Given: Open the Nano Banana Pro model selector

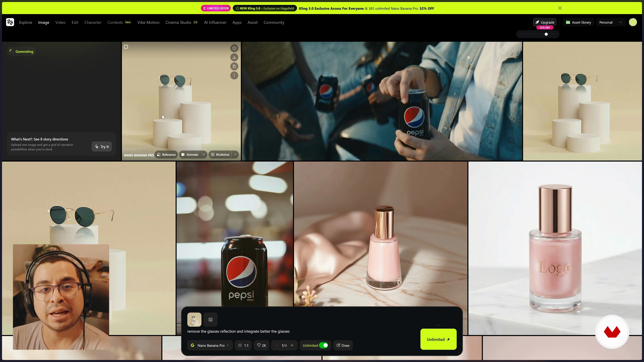Looking at the screenshot, I should point(210,345).
